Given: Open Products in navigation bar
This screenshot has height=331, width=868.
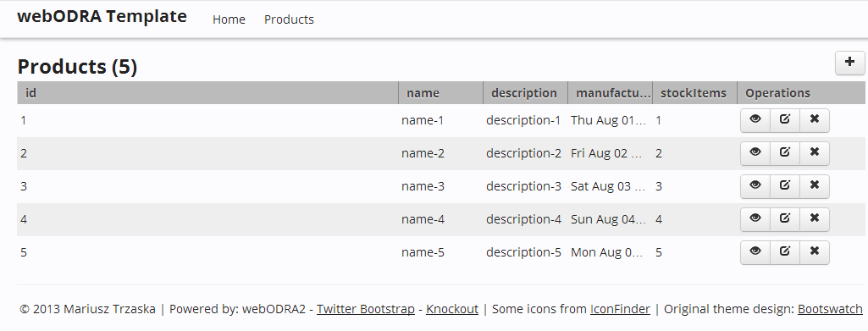Looking at the screenshot, I should point(289,19).
